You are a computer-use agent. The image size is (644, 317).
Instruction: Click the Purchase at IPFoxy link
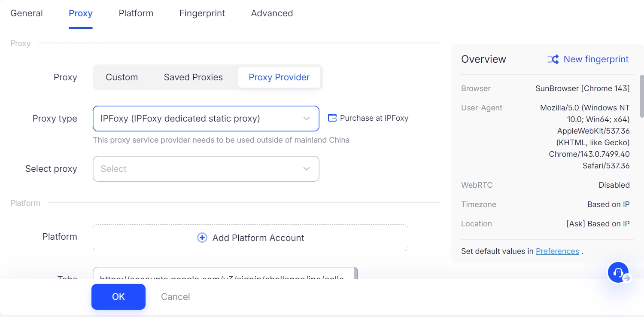[x=374, y=118]
